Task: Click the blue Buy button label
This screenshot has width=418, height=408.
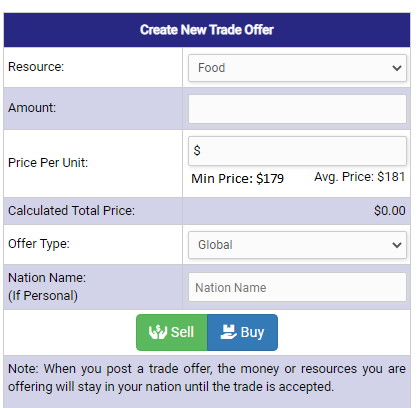Action: pyautogui.click(x=252, y=333)
